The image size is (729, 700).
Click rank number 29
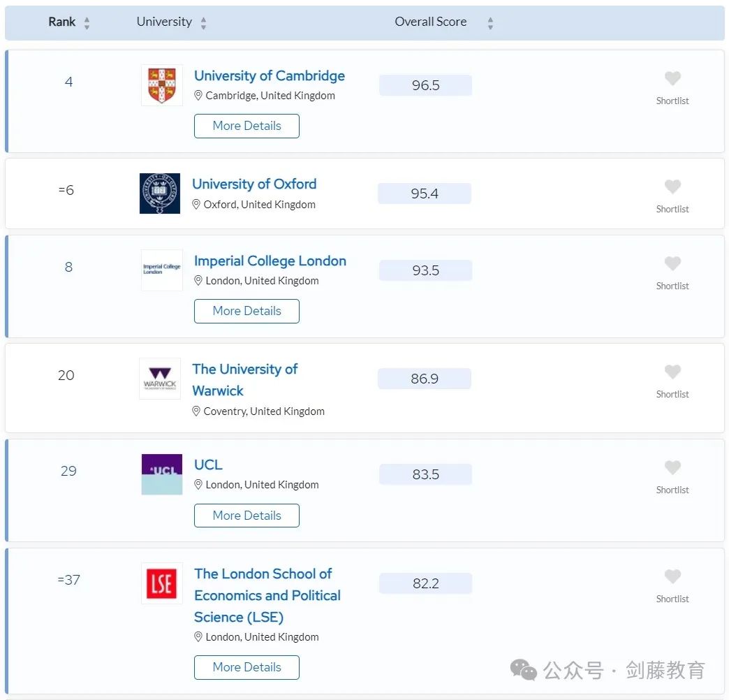[x=68, y=471]
